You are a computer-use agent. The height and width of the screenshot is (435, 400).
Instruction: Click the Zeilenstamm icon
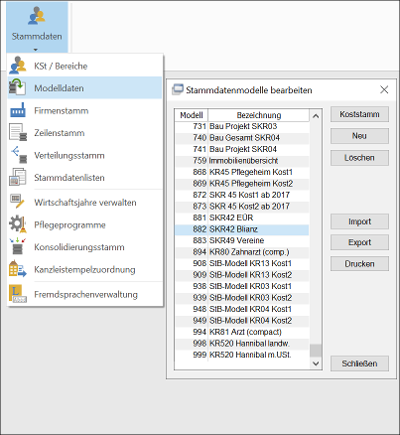tap(17, 132)
